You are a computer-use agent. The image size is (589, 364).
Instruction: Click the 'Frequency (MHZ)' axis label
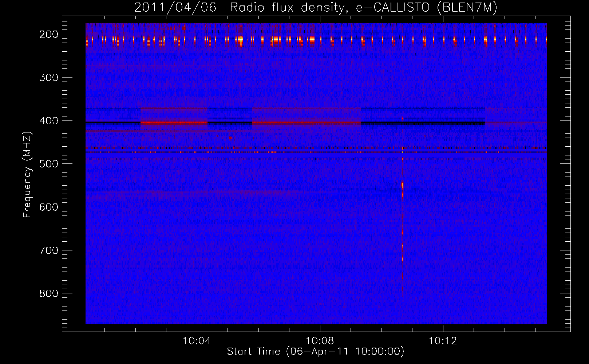click(x=27, y=174)
